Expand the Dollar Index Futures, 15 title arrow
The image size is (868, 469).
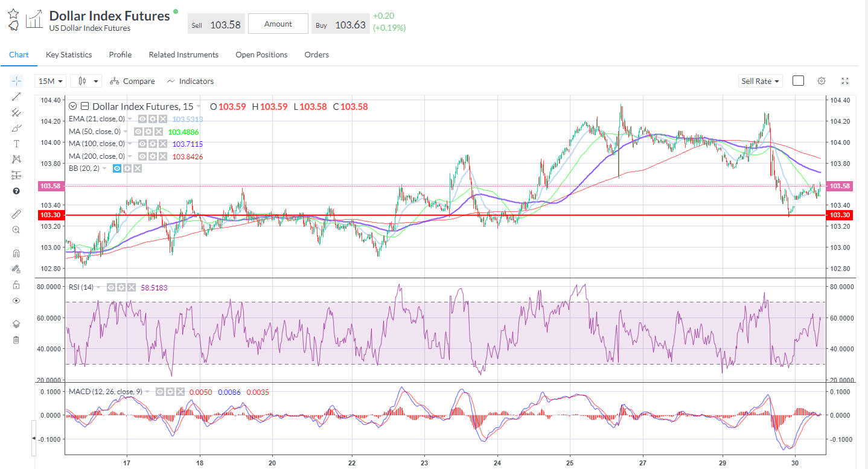pyautogui.click(x=199, y=106)
